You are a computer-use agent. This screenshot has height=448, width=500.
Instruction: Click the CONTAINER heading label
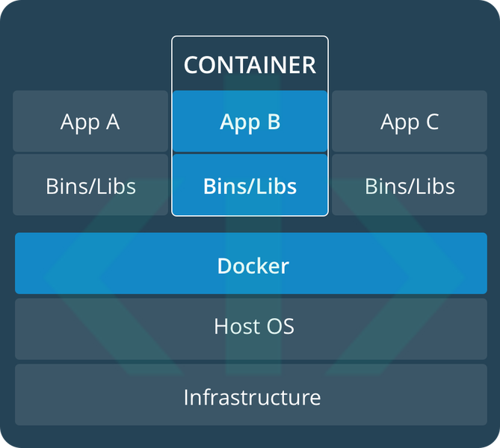[x=250, y=65]
